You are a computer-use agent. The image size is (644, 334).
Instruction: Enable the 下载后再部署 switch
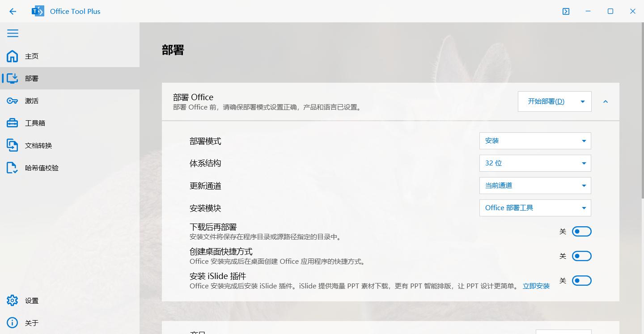pyautogui.click(x=581, y=231)
